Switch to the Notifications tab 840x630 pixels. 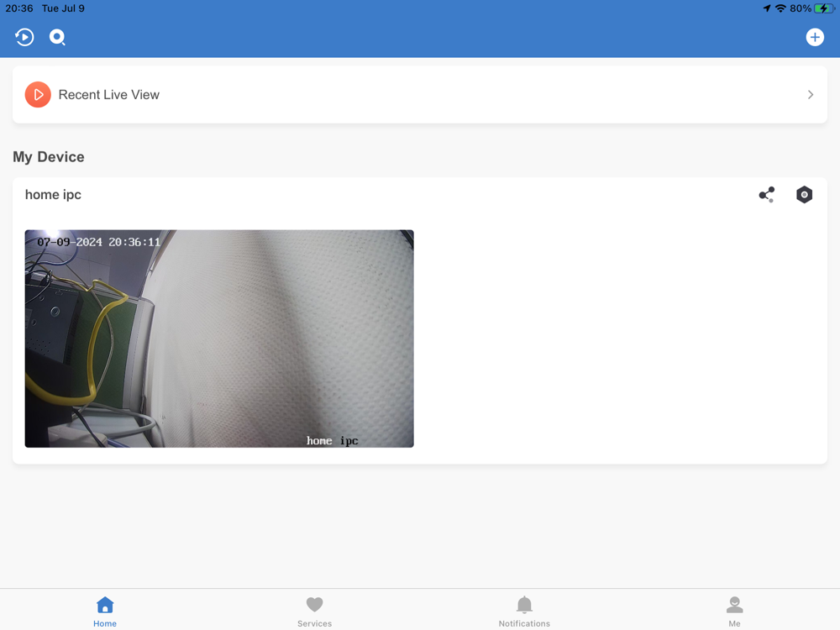tap(524, 612)
